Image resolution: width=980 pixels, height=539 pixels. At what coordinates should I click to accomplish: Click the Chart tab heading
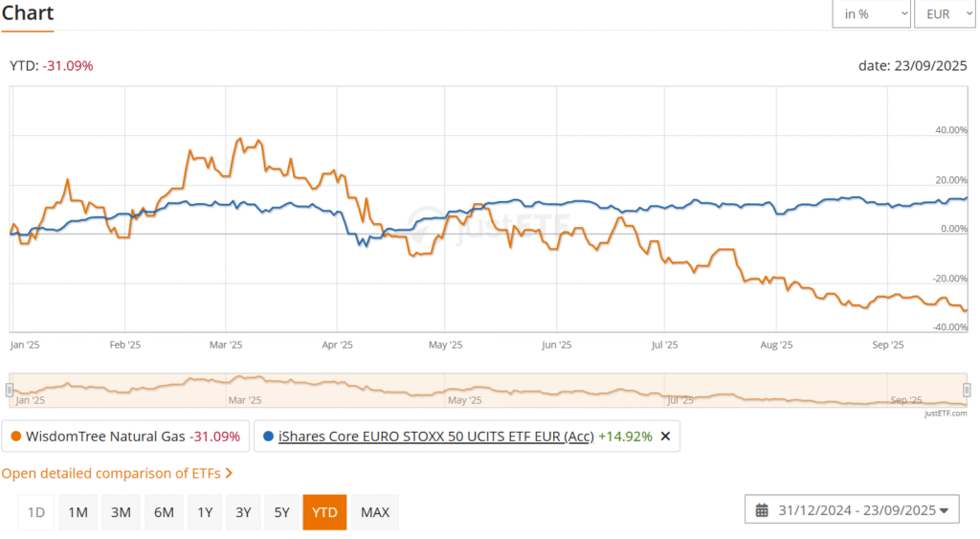[x=28, y=13]
